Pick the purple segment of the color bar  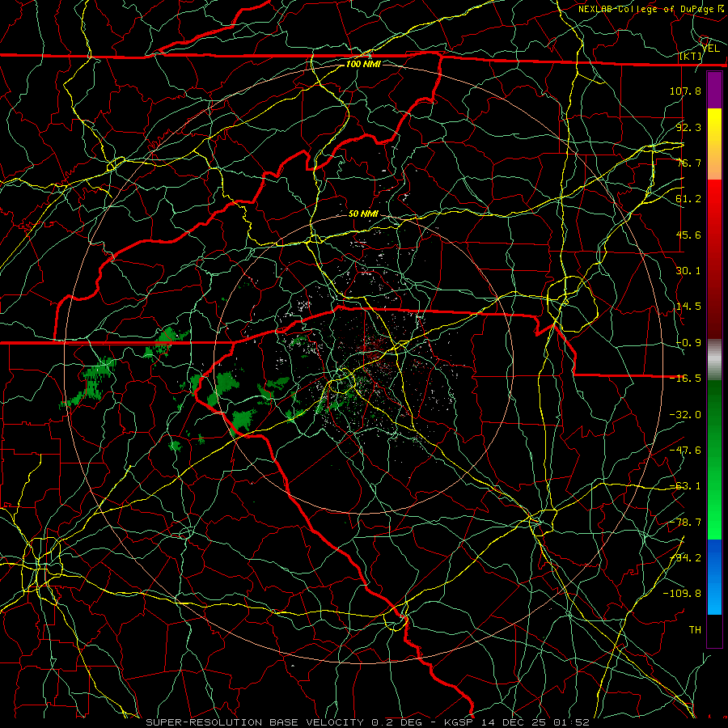point(714,91)
